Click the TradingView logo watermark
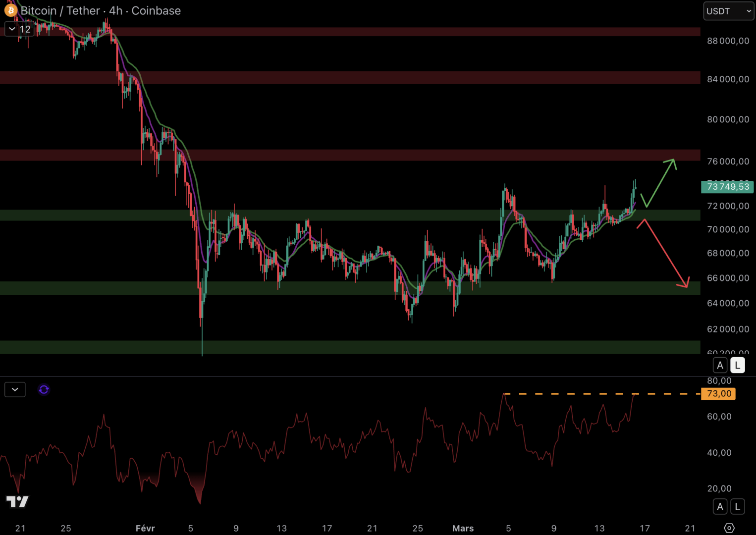Screen dimensions: 756x535 pos(17,502)
